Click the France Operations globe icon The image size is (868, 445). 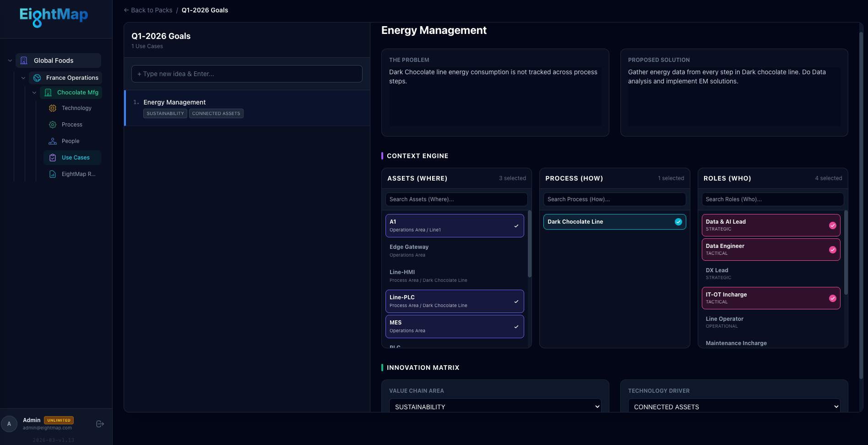(37, 77)
